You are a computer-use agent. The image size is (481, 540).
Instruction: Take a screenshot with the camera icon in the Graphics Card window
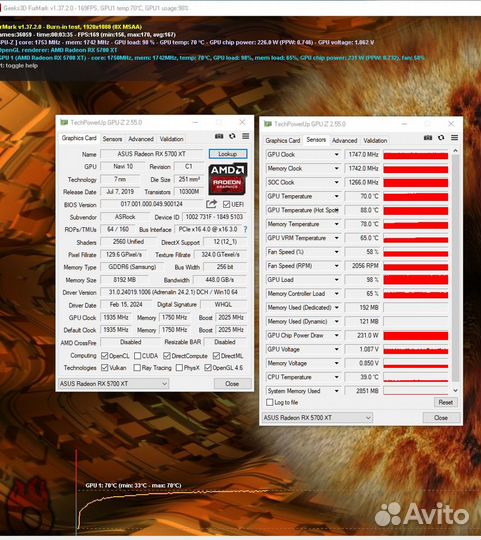pos(219,136)
